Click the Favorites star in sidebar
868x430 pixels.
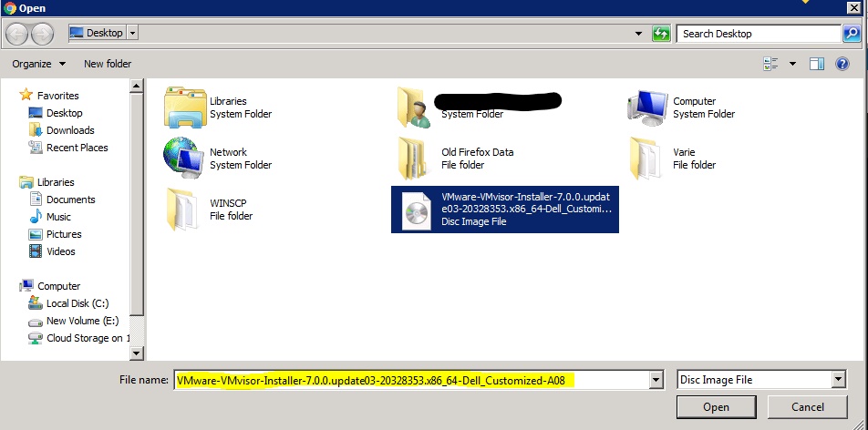point(26,95)
